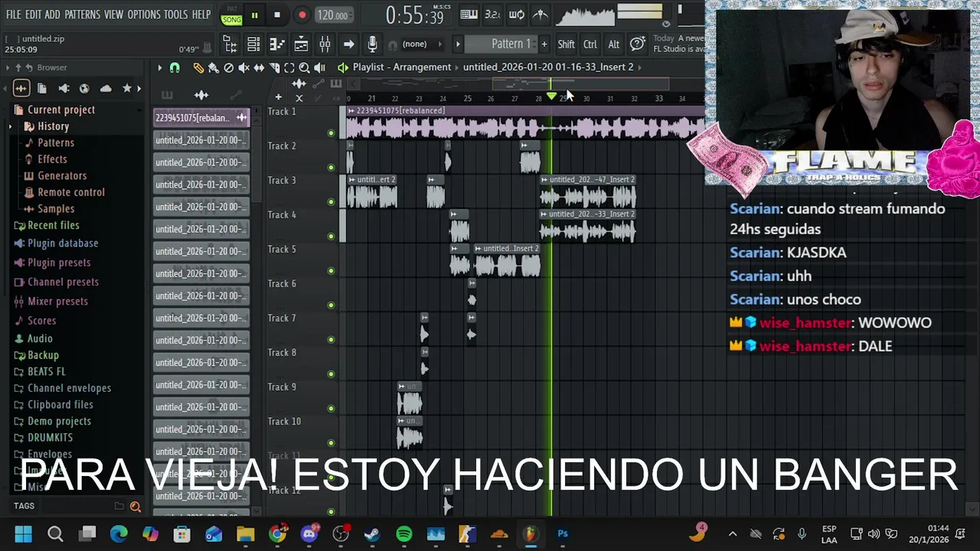Toggle the magnet snap button in playlist
980x551 pixels.
pos(175,67)
